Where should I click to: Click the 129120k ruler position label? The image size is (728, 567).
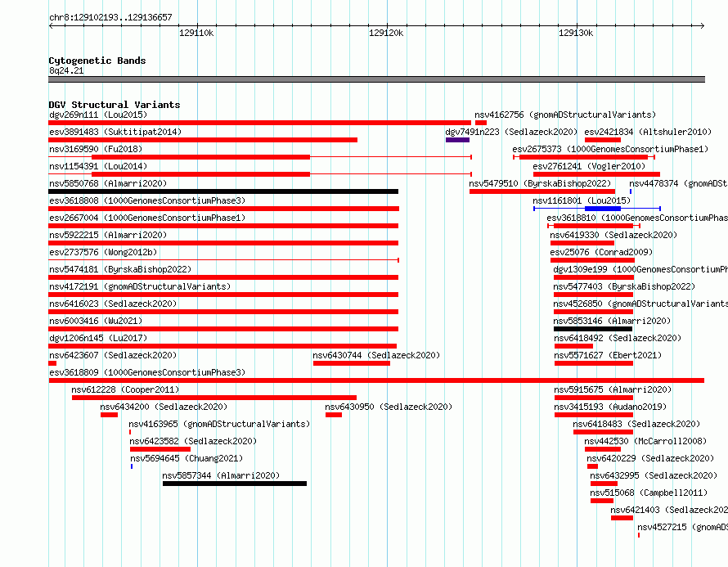tap(386, 33)
